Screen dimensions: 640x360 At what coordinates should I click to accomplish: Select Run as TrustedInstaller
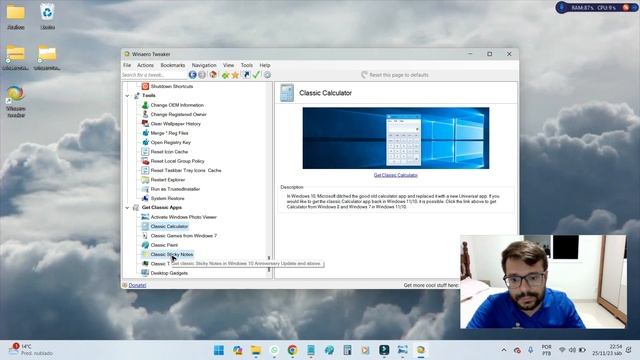tap(175, 189)
